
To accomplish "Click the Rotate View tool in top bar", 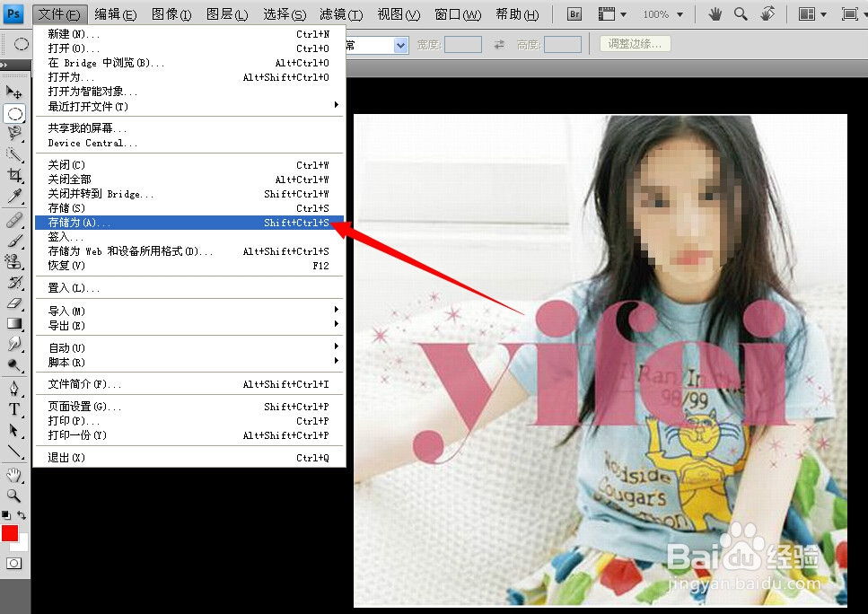I will coord(767,13).
